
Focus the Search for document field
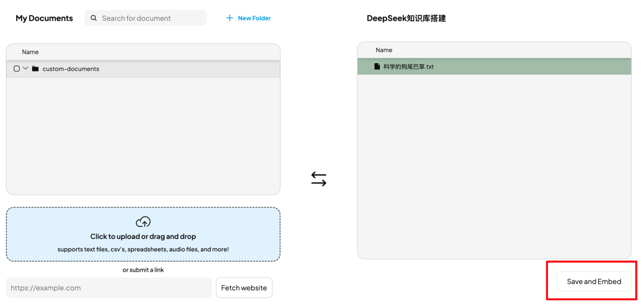[146, 18]
